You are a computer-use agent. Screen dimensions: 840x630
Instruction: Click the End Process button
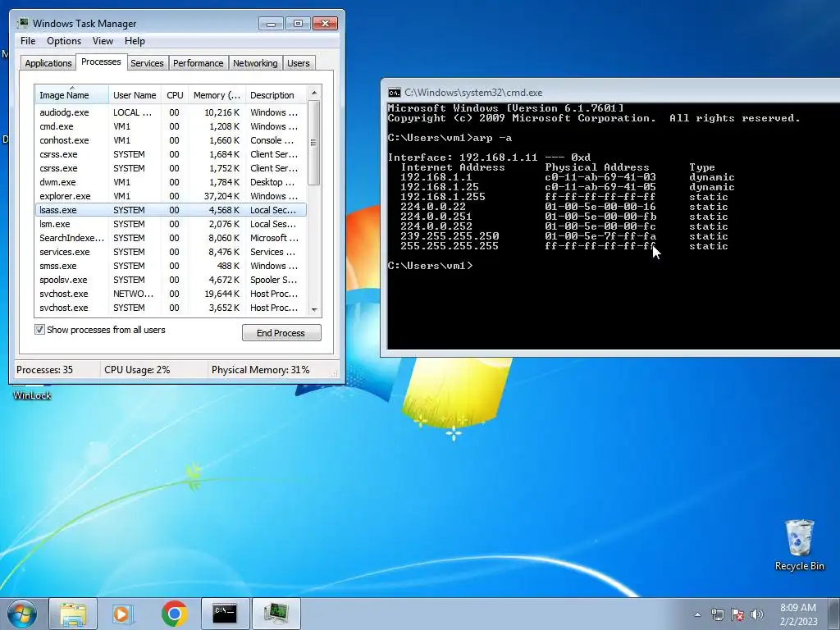281,333
